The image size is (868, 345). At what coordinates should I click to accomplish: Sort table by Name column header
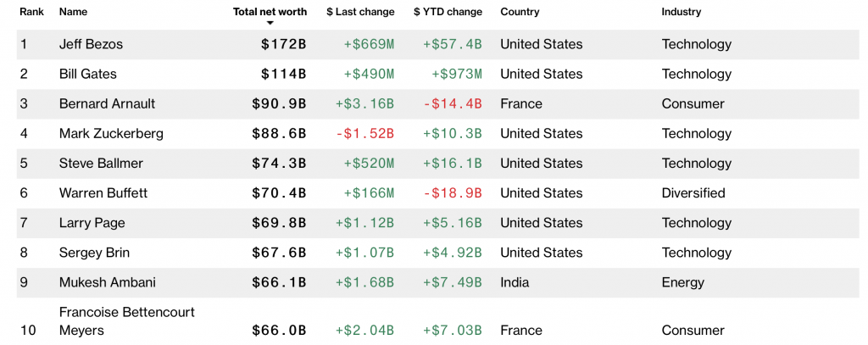point(73,12)
